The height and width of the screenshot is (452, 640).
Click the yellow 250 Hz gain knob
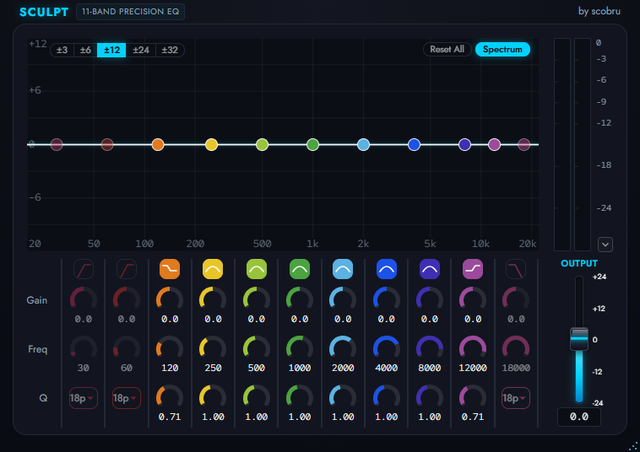point(213,300)
